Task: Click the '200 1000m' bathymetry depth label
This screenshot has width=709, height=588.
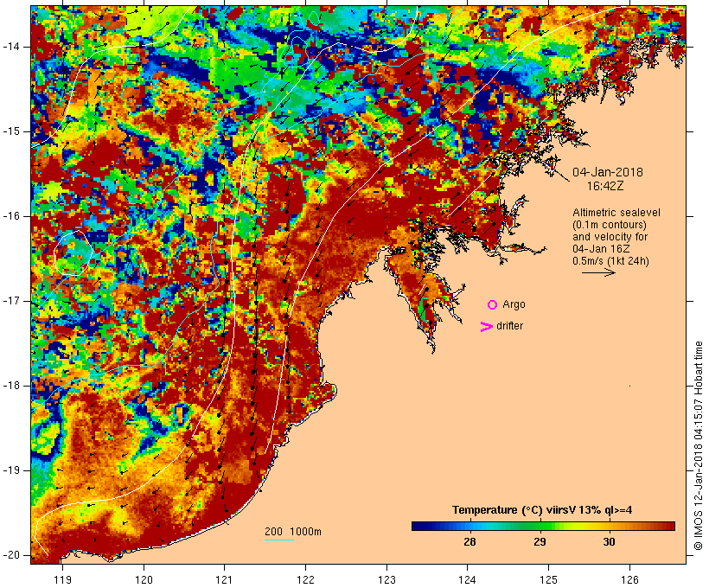Action: click(x=293, y=532)
